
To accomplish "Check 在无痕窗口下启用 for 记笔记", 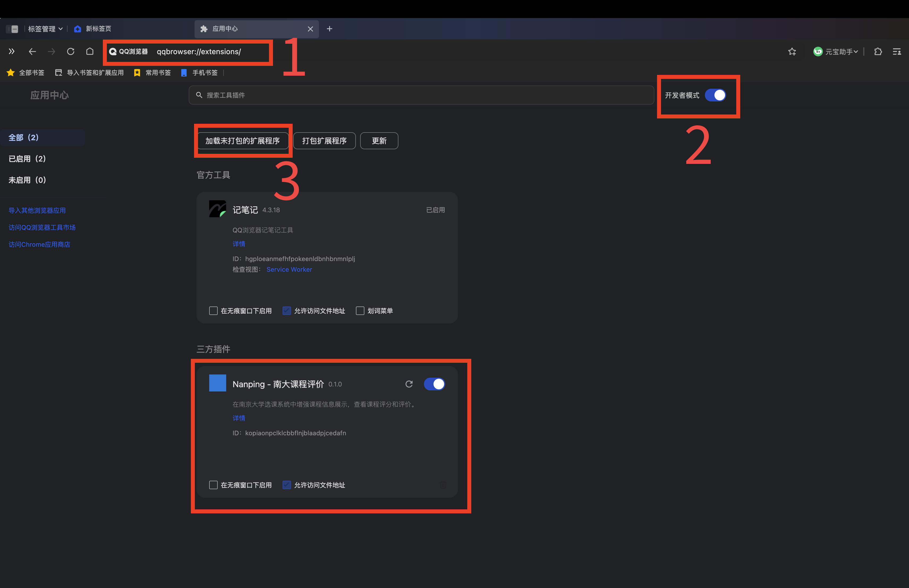I will tap(213, 311).
